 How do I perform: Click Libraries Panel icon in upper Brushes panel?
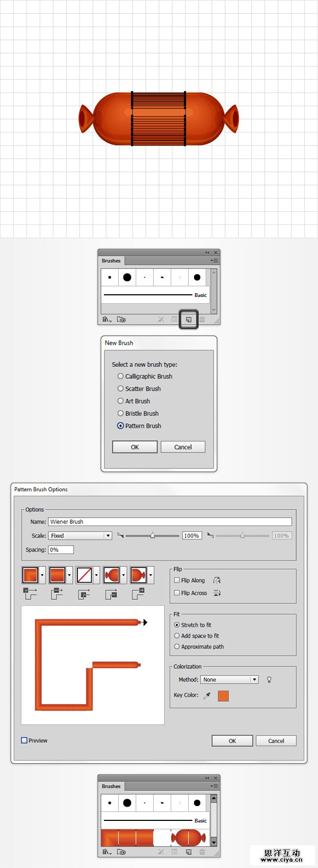click(x=121, y=320)
